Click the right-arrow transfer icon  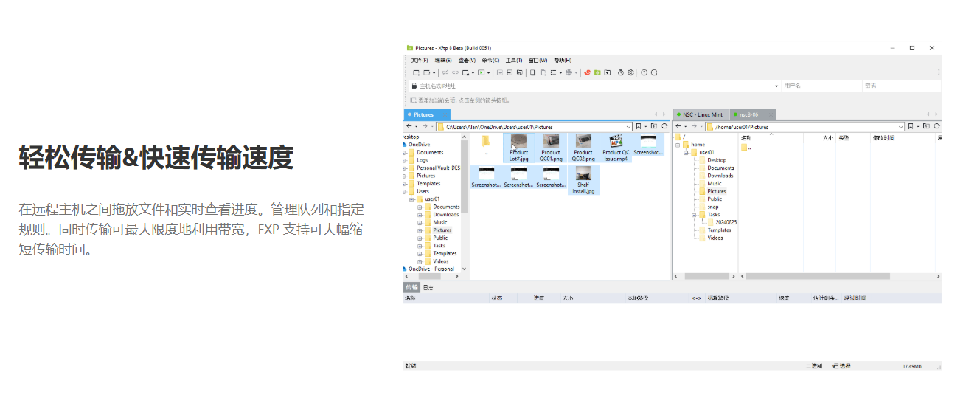tap(510, 72)
